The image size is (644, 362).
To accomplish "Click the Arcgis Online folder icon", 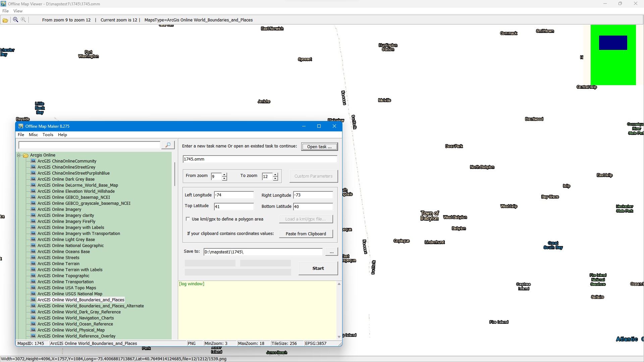I will coord(26,155).
